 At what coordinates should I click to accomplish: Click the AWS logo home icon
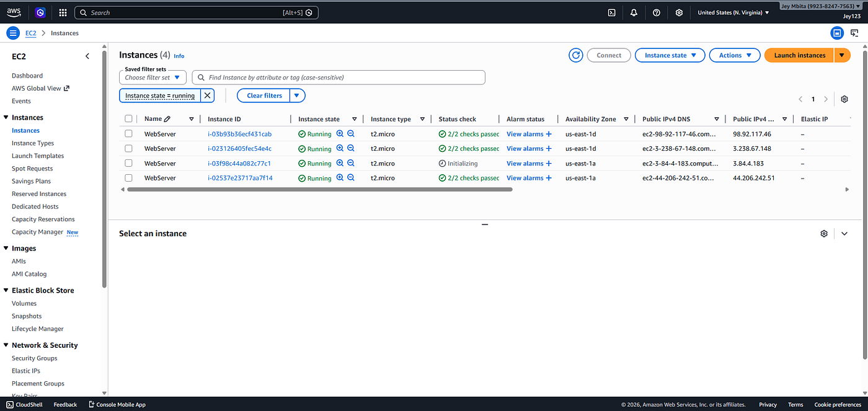tap(14, 12)
